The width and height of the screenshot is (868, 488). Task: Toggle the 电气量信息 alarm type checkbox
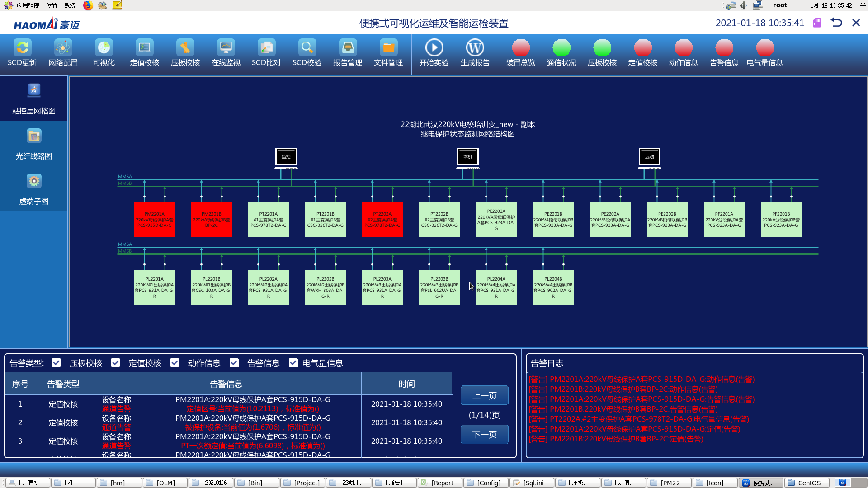coord(293,363)
